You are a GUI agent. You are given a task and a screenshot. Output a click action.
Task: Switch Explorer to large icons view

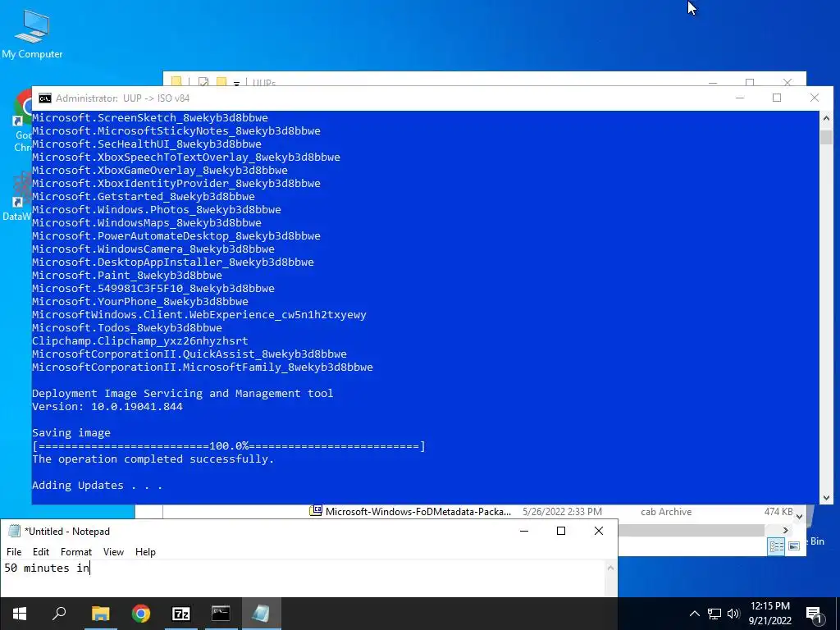[x=794, y=546]
